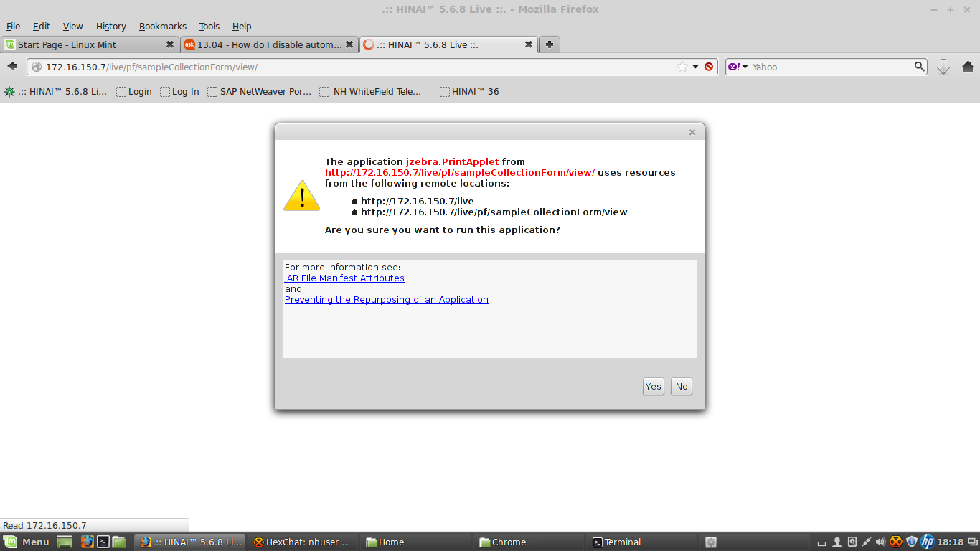Close the 13.04 askubuntu tab
This screenshot has height=551, width=980.
tap(349, 44)
